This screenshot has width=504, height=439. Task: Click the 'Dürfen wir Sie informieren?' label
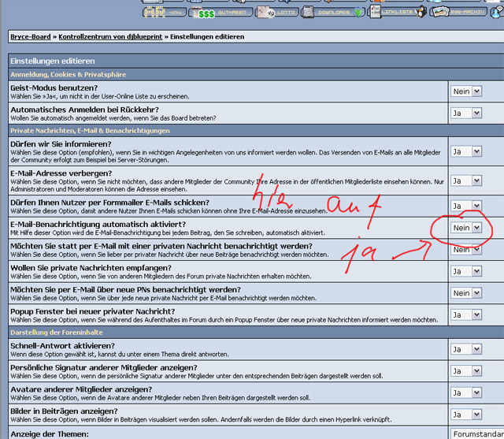[x=61, y=144]
